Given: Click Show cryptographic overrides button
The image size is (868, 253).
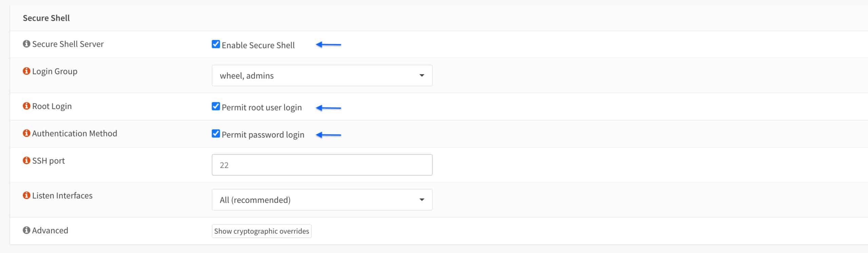Looking at the screenshot, I should [261, 231].
